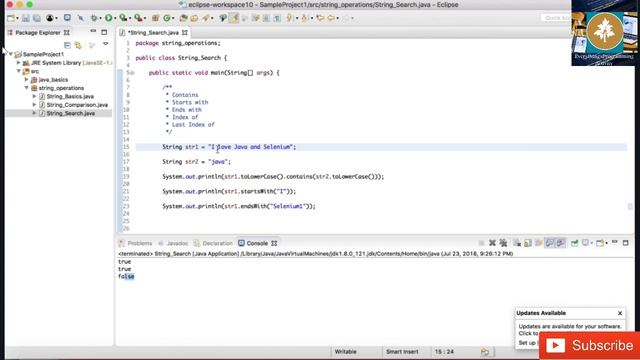This screenshot has width=640, height=360.
Task: Maximize the Package Explorer panel
Action: click(x=104, y=32)
